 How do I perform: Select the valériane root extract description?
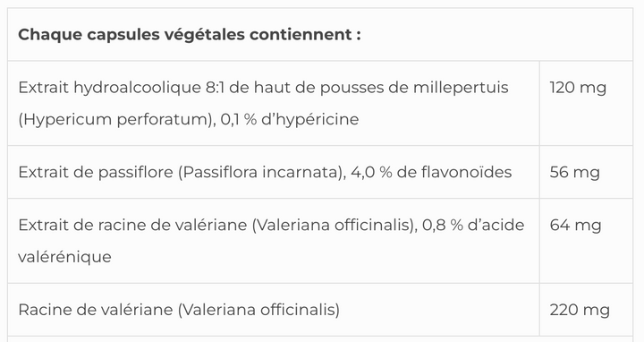pos(271,241)
